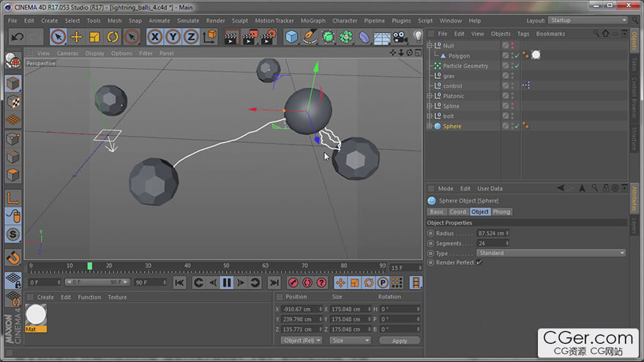Activate the Scale tool
Viewport: 644px width, 362px height.
click(x=94, y=37)
